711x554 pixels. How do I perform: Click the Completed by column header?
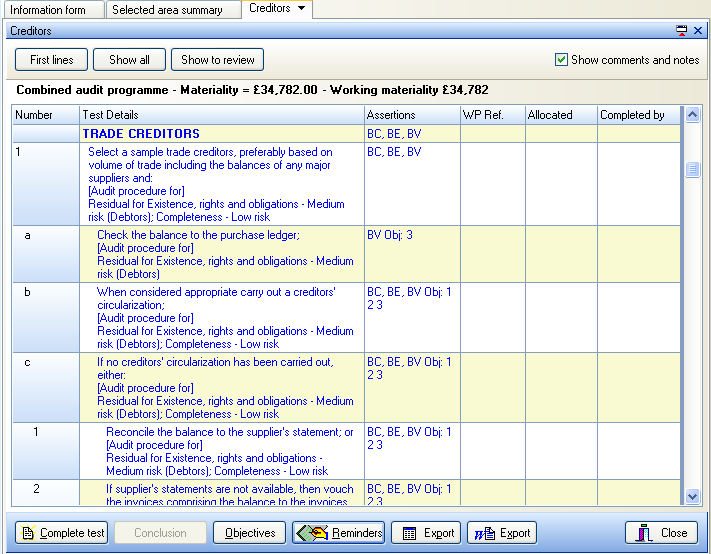point(639,115)
